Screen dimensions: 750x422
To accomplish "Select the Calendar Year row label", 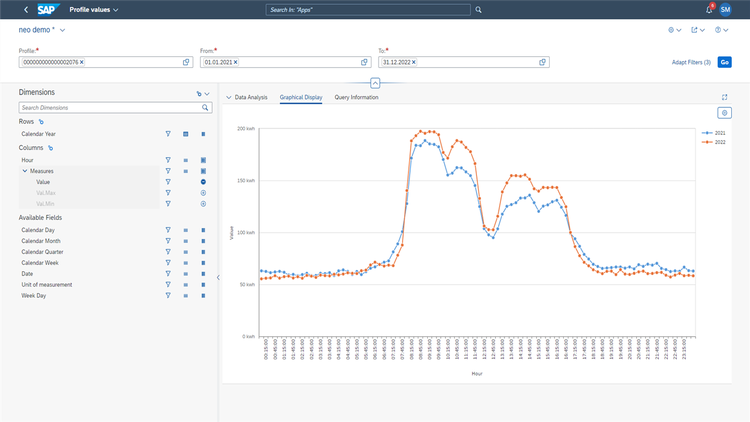I will 38,134.
